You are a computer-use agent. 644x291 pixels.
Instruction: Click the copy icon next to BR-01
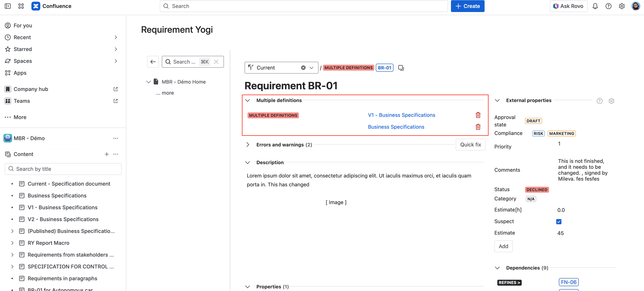pos(401,68)
